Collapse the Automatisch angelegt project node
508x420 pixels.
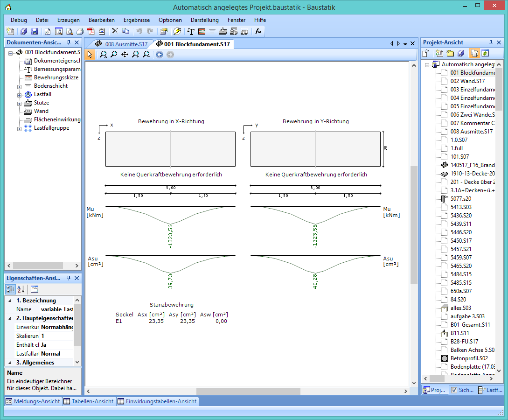click(427, 65)
